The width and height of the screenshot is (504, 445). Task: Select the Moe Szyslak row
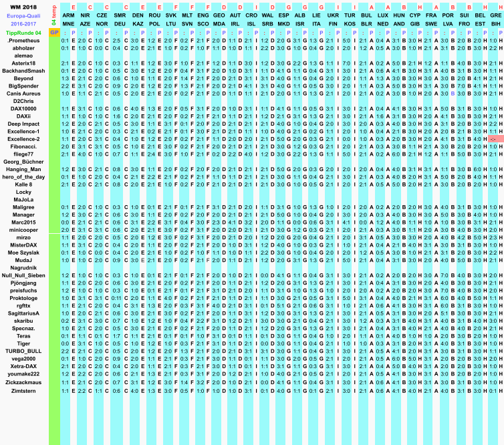24,253
